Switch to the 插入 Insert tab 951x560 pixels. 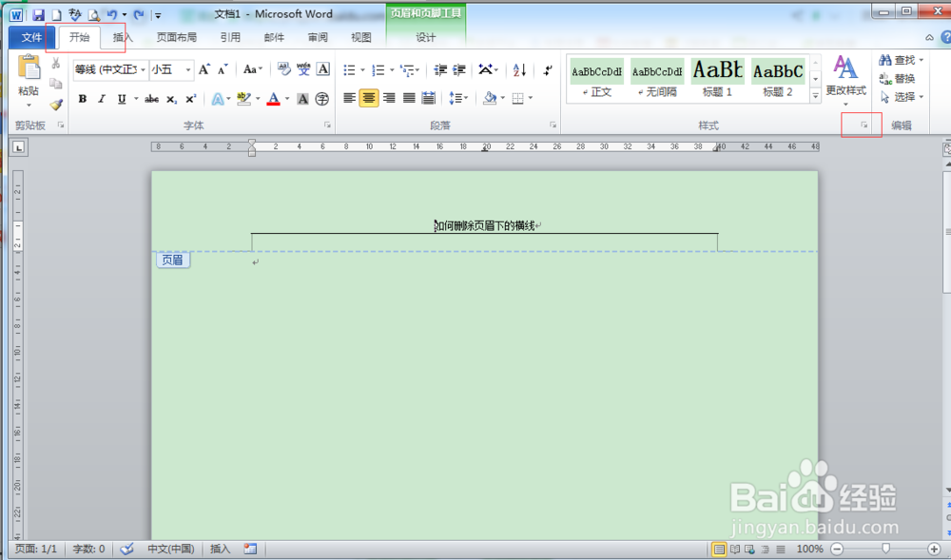[123, 37]
